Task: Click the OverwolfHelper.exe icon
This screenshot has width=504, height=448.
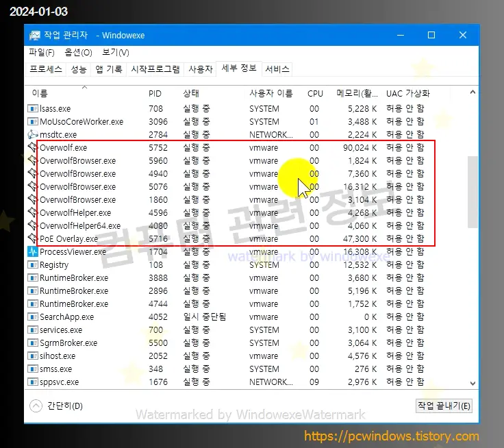Action: point(33,212)
